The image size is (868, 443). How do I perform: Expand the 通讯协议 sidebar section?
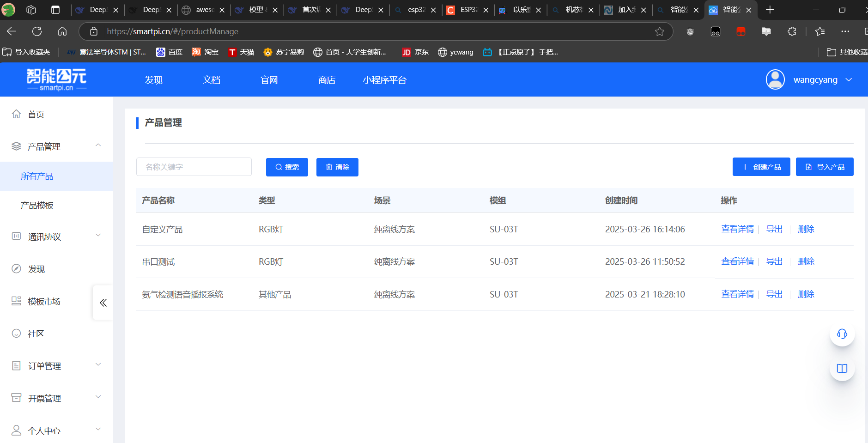coord(97,235)
